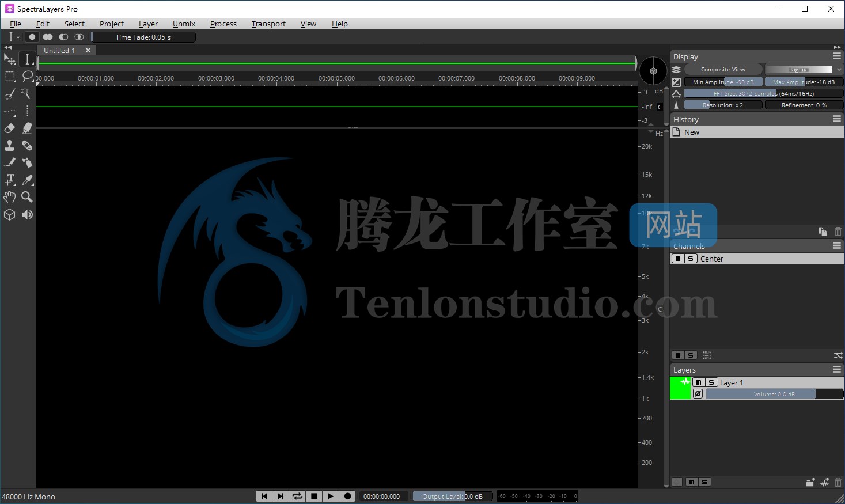
Task: Select the Amplify highlighter tool
Action: (27, 128)
